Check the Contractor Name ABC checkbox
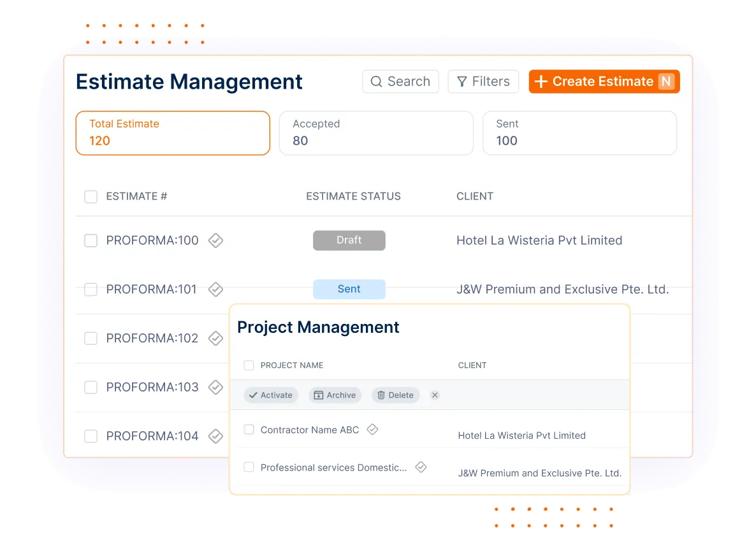 249,429
